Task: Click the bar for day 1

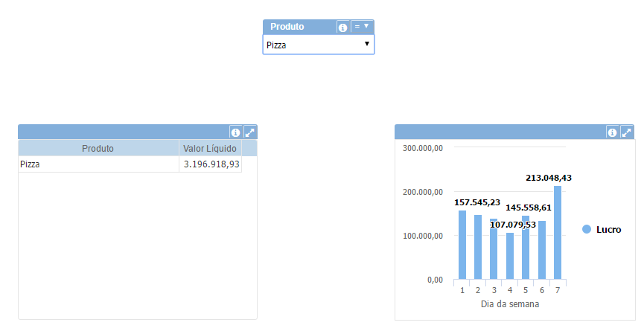Action: [462, 245]
